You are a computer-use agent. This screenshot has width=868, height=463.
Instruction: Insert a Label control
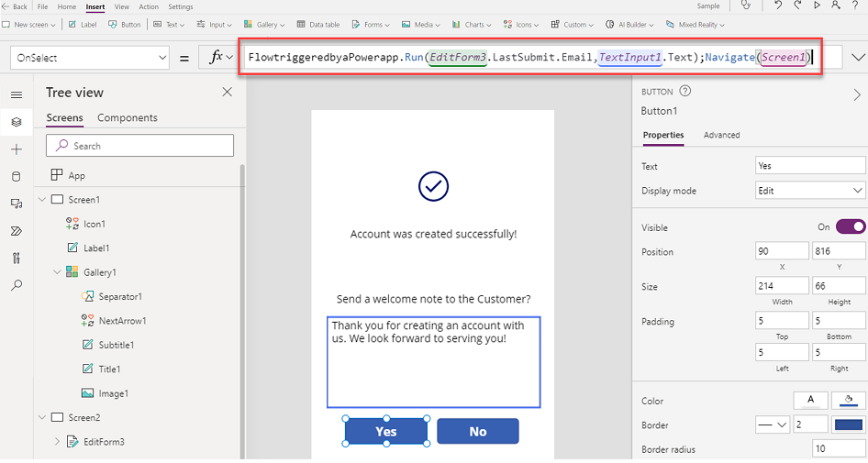pyautogui.click(x=83, y=25)
